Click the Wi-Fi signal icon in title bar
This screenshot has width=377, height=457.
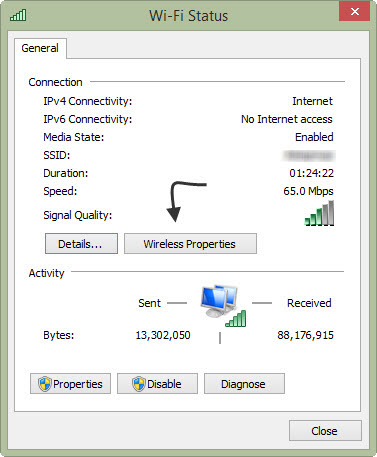click(x=18, y=15)
